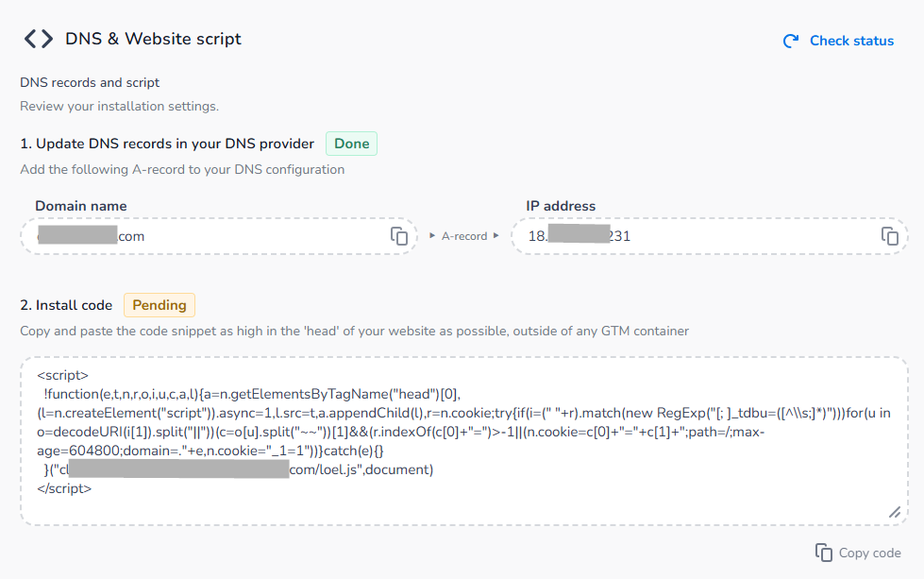The width and height of the screenshot is (924, 579).
Task: Copy the IP address with its copy icon
Action: [x=890, y=236]
